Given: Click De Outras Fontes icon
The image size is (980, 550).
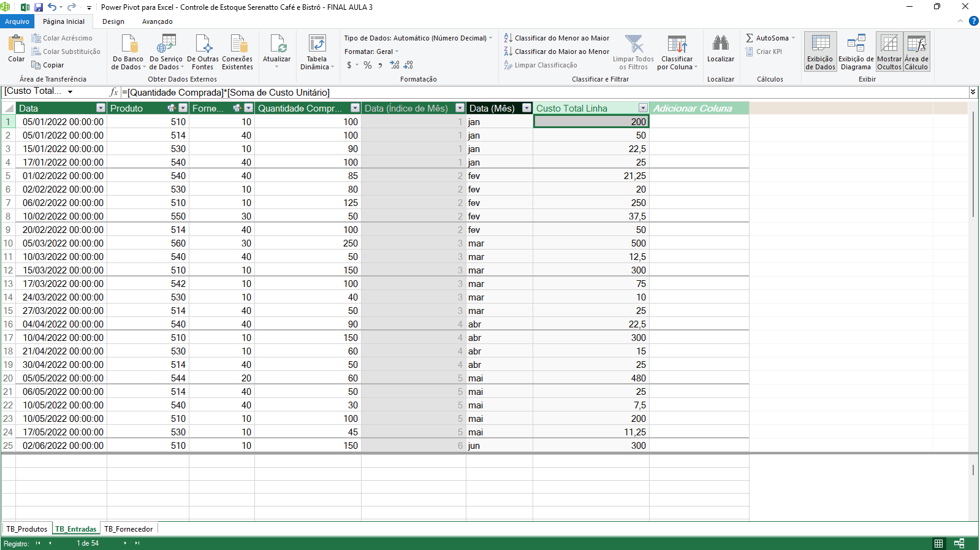Looking at the screenshot, I should 203,44.
